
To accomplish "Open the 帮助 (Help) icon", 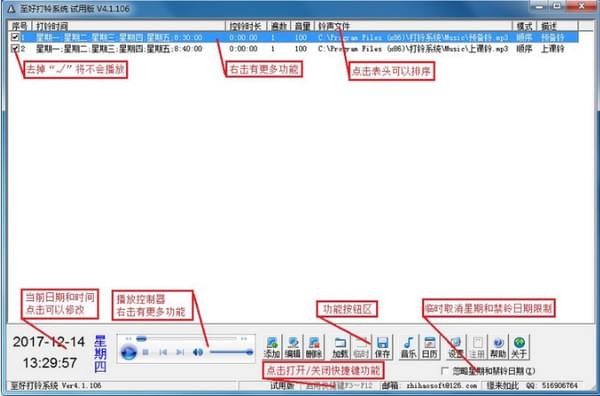I will (498, 347).
